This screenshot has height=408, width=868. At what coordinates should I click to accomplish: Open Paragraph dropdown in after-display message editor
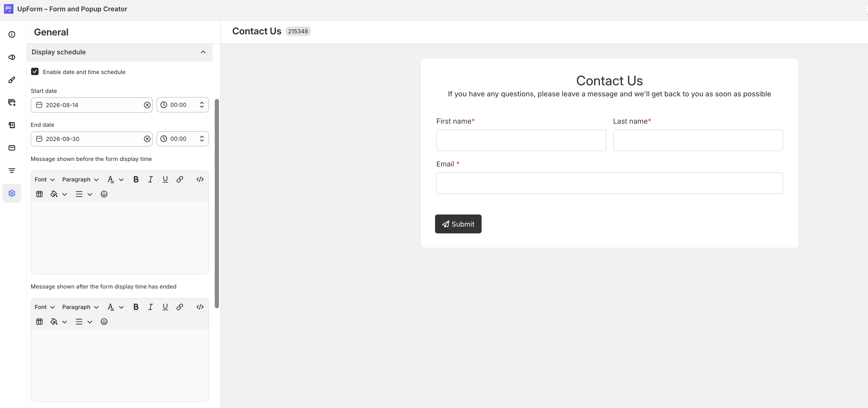point(80,307)
